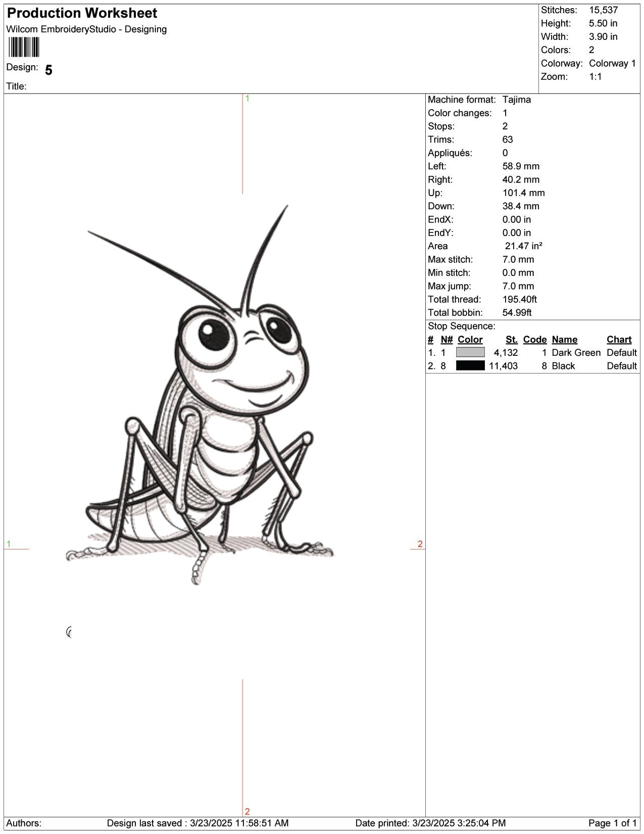The width and height of the screenshot is (644, 834).
Task: Click the Color column header
Action: pos(470,340)
